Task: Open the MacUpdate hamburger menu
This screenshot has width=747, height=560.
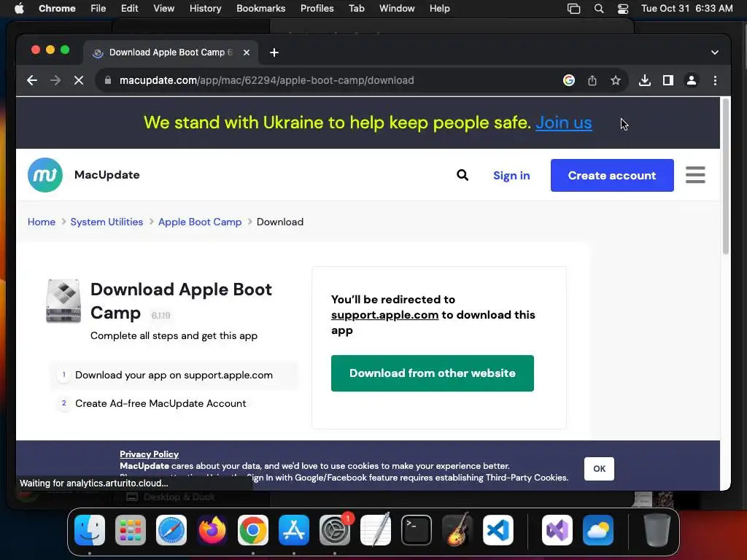Action: tap(695, 175)
